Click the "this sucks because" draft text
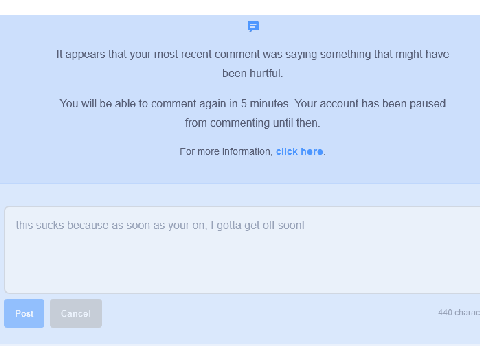This screenshot has height=360, width=480. coord(62,225)
